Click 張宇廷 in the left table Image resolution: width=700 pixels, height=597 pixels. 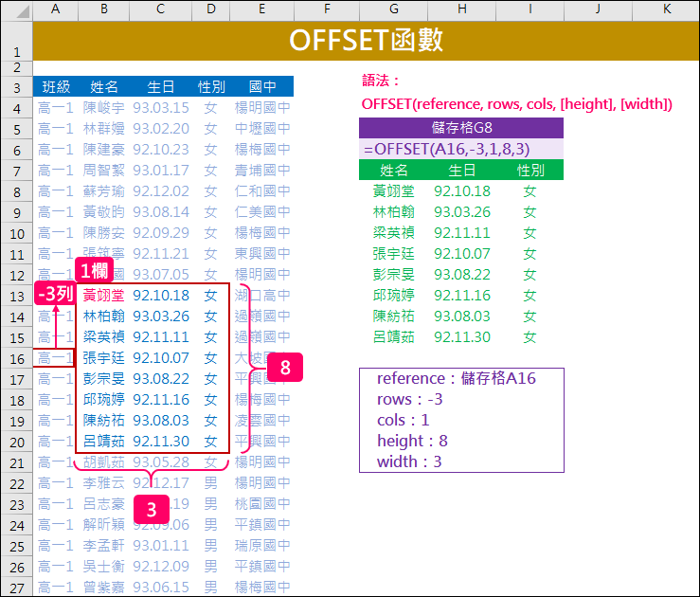click(x=104, y=357)
